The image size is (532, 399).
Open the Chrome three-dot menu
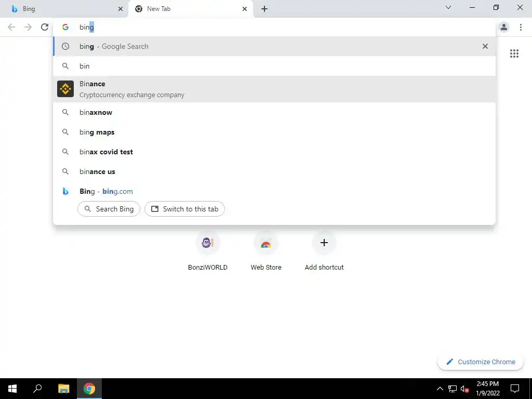coord(521,27)
